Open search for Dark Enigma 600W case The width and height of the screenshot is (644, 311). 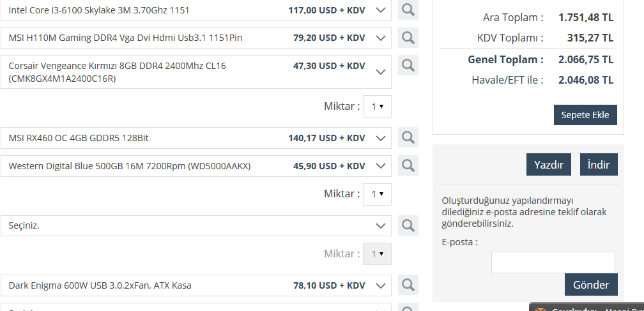pos(408,285)
